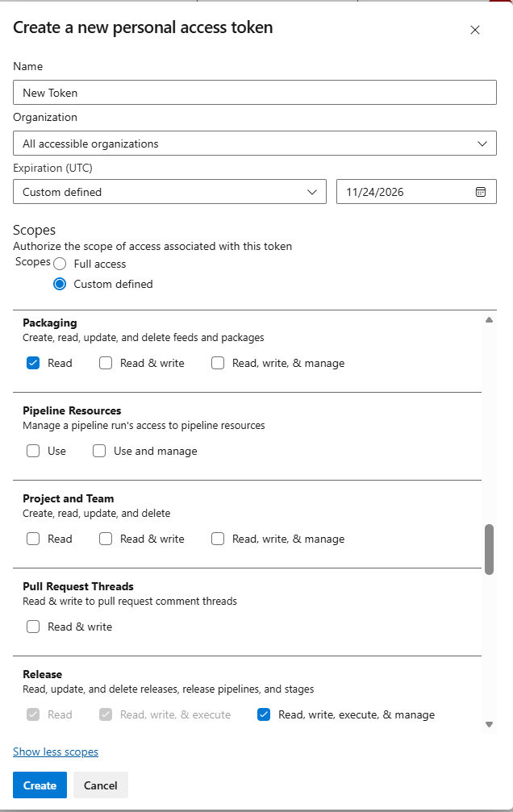Viewport: 513px width, 812px height.
Task: Enable Packaging Read & write checkbox
Action: (106, 363)
